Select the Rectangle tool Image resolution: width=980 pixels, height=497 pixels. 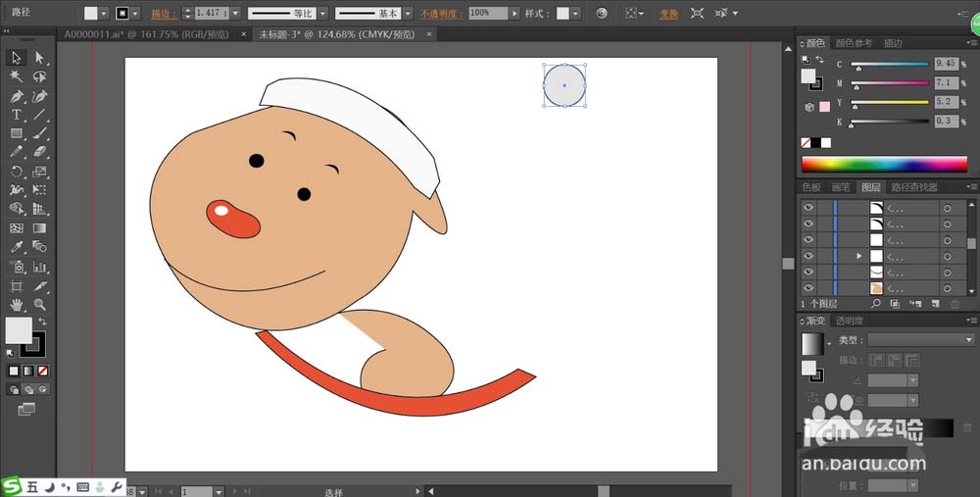click(17, 133)
